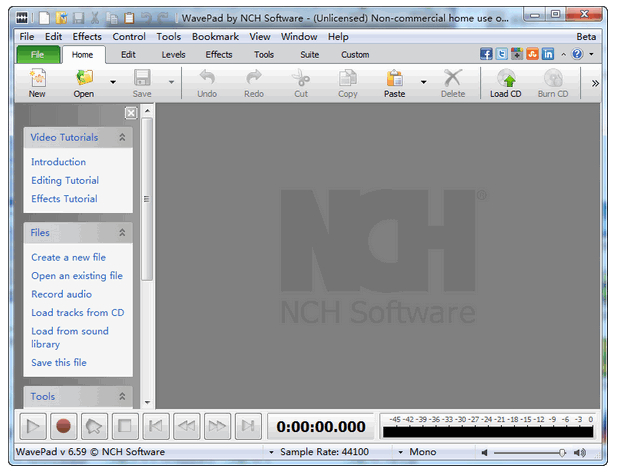Switch to the Suite ribbon tab
Screen dimensions: 617x472
[310, 55]
